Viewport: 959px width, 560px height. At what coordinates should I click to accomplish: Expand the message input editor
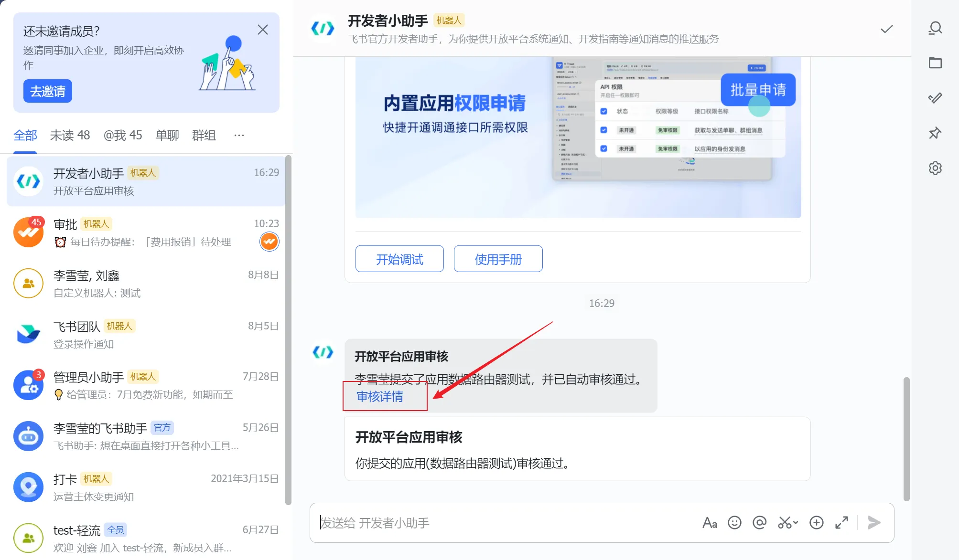(x=841, y=523)
